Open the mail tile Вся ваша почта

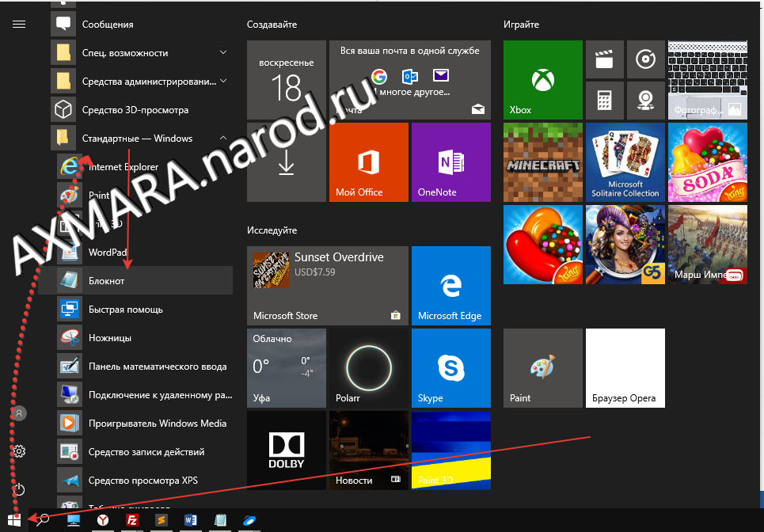click(410, 80)
